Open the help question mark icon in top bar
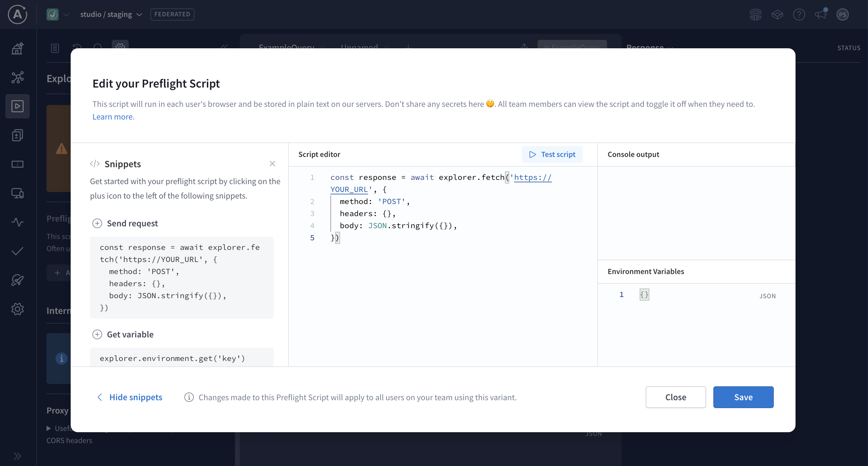 tap(799, 14)
